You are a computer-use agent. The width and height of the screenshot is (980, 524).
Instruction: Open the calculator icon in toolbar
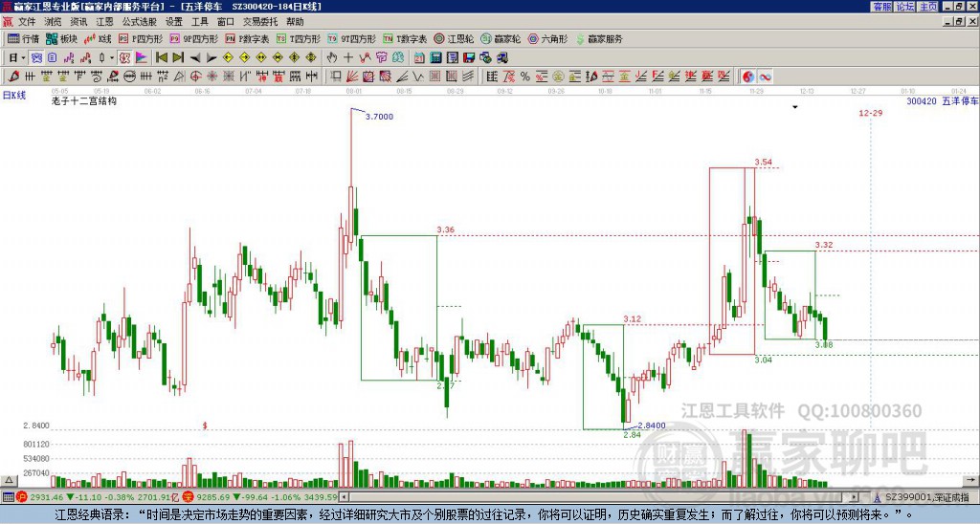[x=435, y=58]
